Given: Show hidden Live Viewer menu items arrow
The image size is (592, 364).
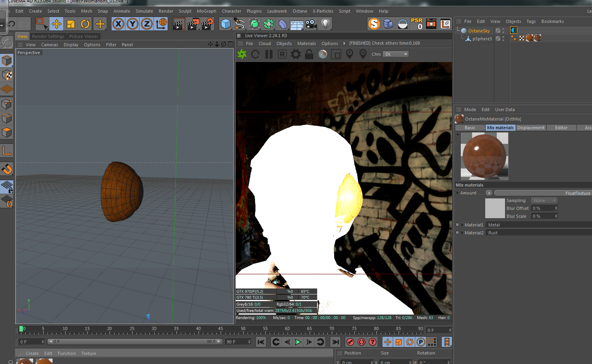Looking at the screenshot, I should point(344,43).
